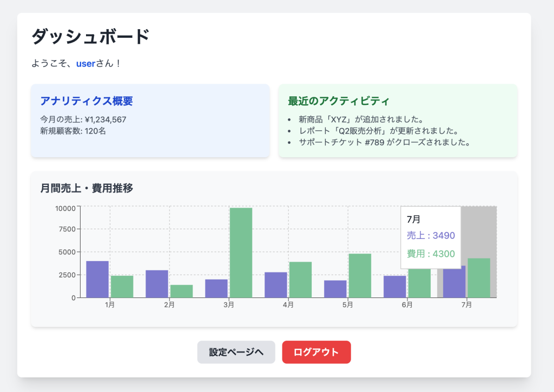The height and width of the screenshot is (392, 554).
Task: Select the green 1月 cost bar
Action: click(122, 287)
